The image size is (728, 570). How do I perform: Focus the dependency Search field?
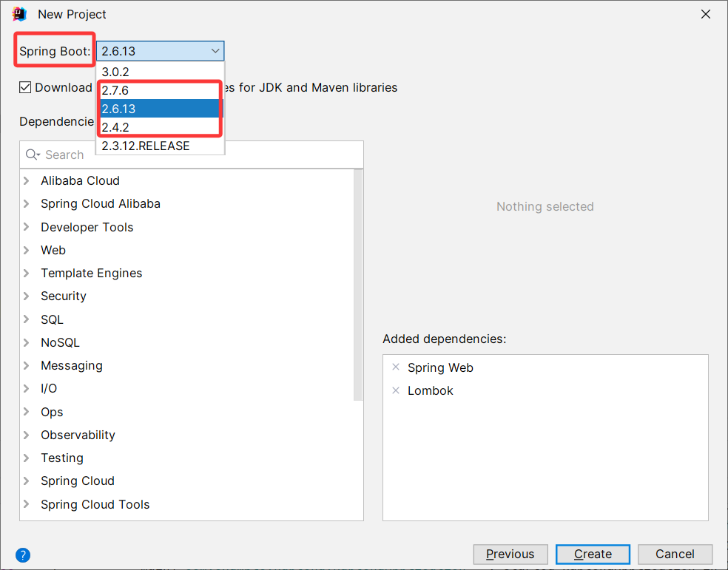[192, 155]
